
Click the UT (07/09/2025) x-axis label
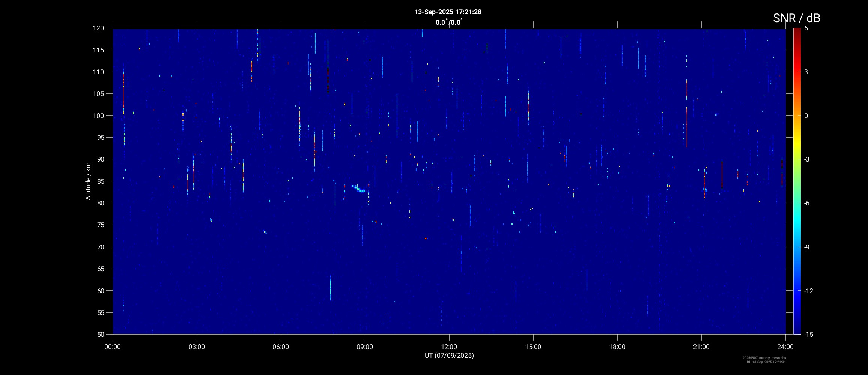coord(449,355)
